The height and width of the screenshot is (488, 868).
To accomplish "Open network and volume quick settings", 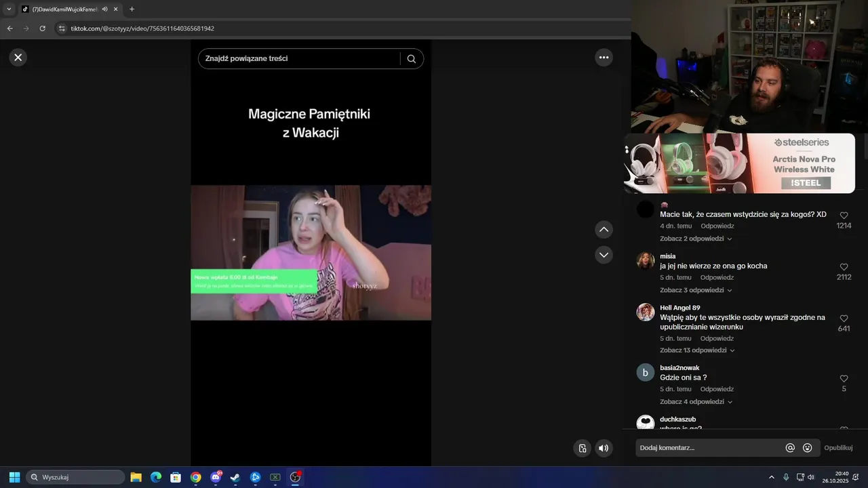I will pyautogui.click(x=806, y=477).
